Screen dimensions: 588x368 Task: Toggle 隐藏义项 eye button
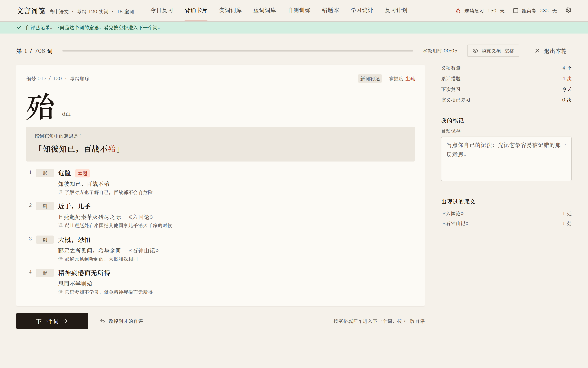click(x=493, y=51)
